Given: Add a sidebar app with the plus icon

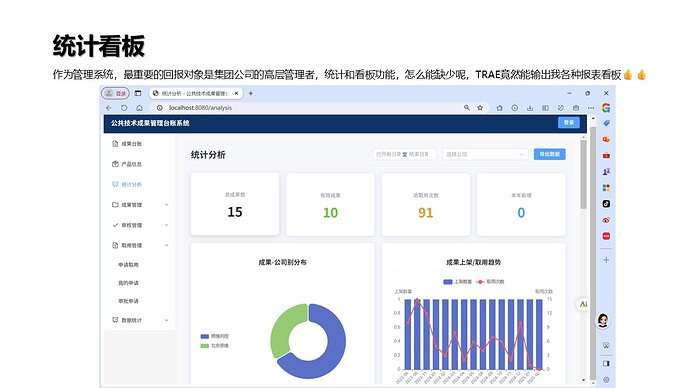Looking at the screenshot, I should coord(606,260).
